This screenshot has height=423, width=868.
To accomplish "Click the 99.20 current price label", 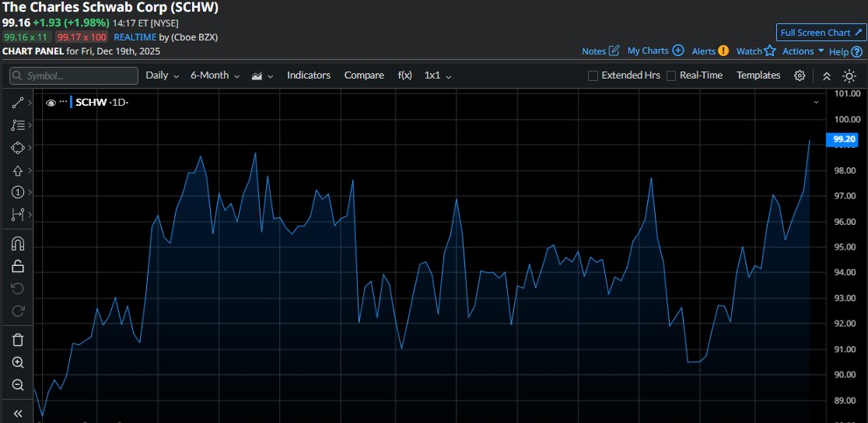I will point(842,139).
